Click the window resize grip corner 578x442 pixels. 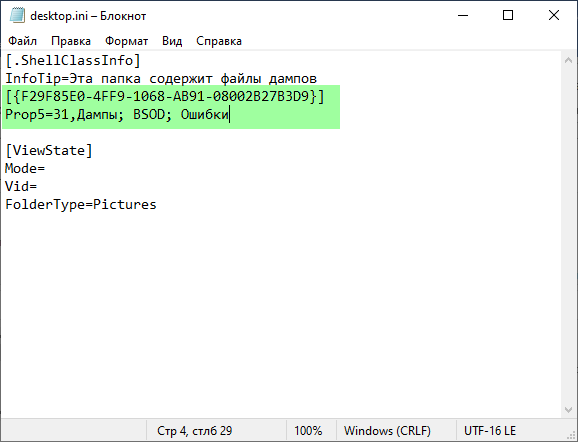572,436
